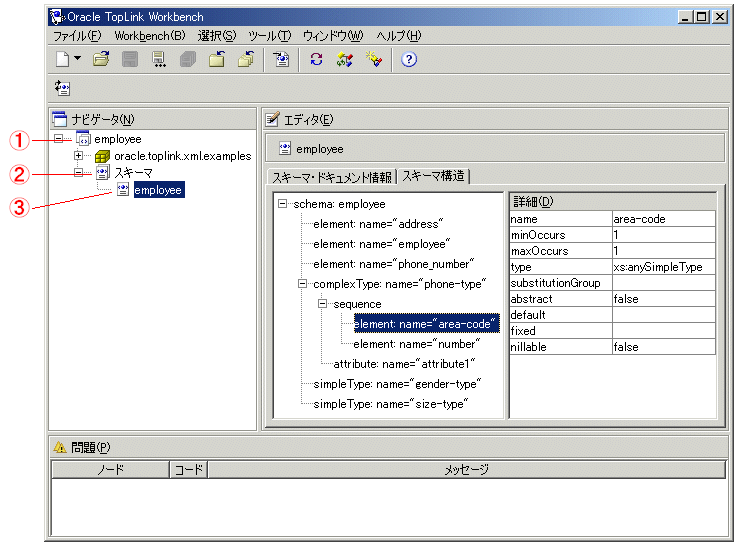Open the ウィンドウ(W) menu
This screenshot has height=545, width=736.
(x=333, y=36)
